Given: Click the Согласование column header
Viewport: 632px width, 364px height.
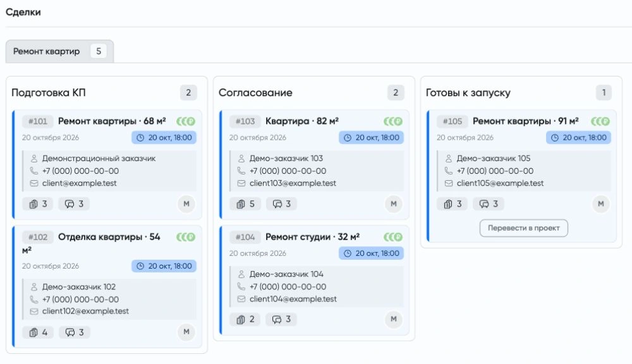Looking at the screenshot, I should point(255,93).
